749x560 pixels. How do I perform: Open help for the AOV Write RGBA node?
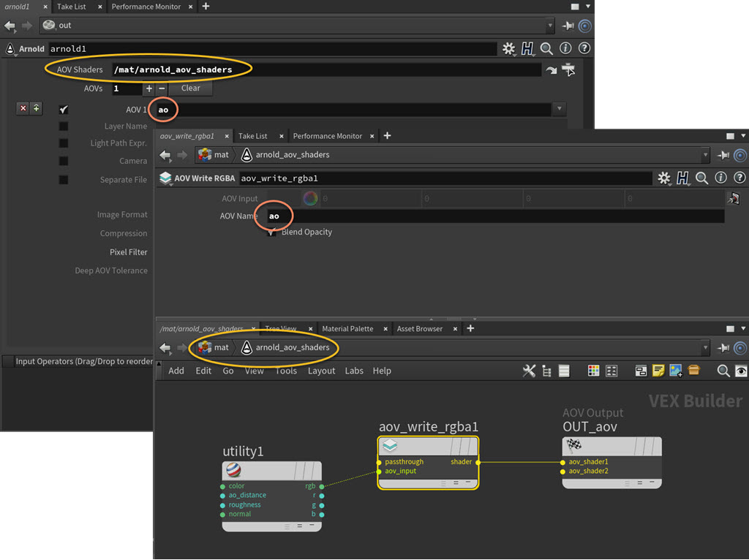739,178
